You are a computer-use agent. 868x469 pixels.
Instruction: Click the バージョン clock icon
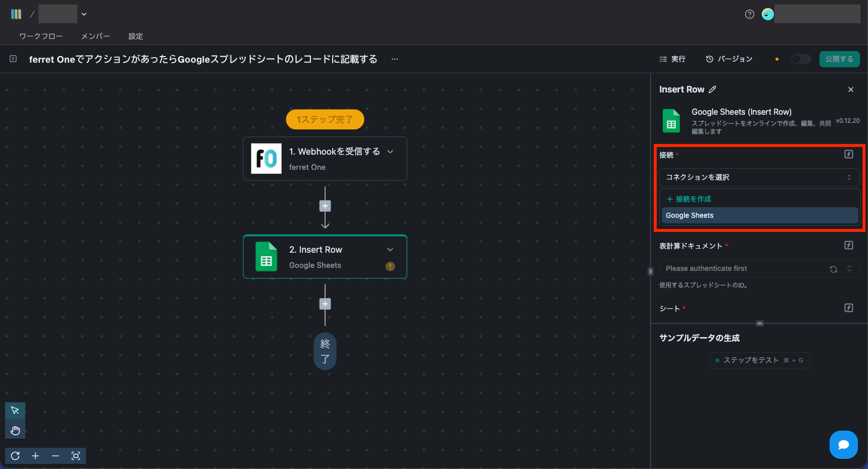click(710, 59)
